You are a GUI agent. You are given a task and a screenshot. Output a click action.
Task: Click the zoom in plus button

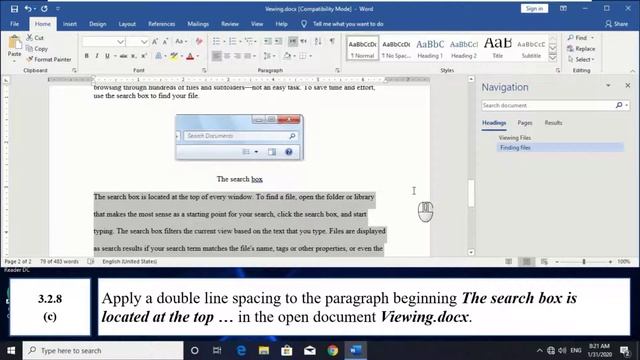[x=611, y=262]
